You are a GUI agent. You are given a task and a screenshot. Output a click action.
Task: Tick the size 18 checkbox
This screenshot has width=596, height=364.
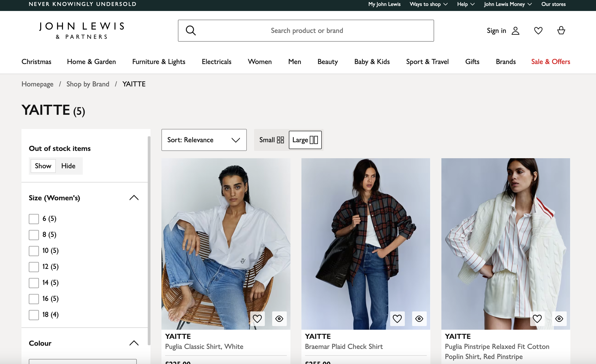[34, 315]
